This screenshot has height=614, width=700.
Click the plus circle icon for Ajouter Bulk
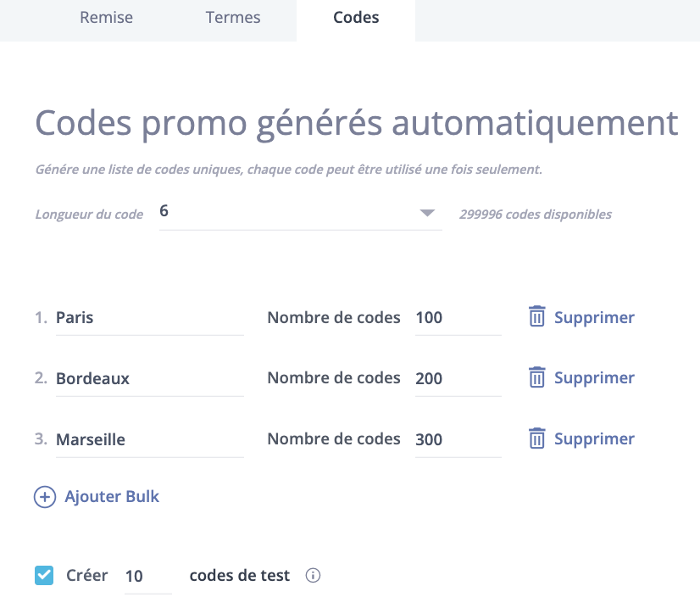click(45, 497)
